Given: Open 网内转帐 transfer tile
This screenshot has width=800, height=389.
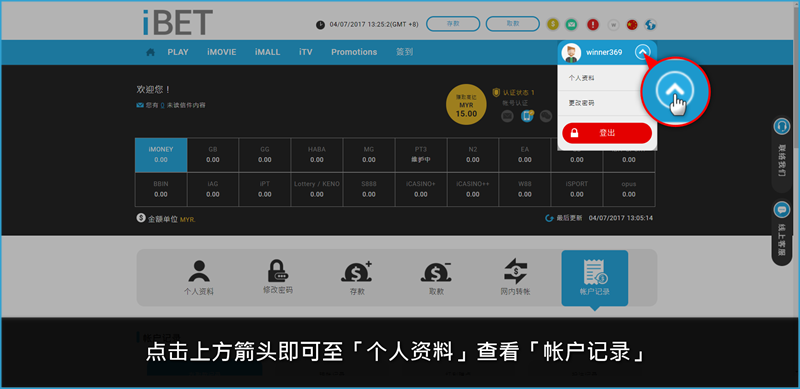Looking at the screenshot, I should (515, 278).
